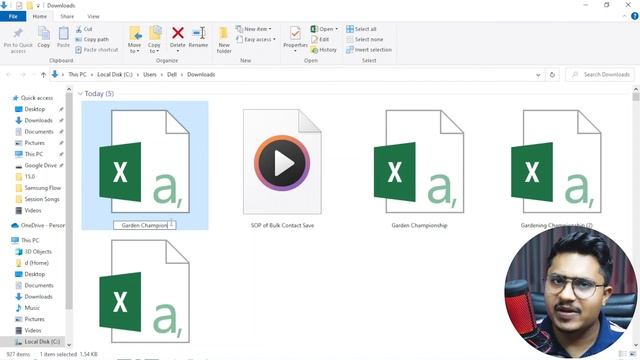Image resolution: width=640 pixels, height=360 pixels.
Task: Click the file rename text box
Action: [x=144, y=225]
